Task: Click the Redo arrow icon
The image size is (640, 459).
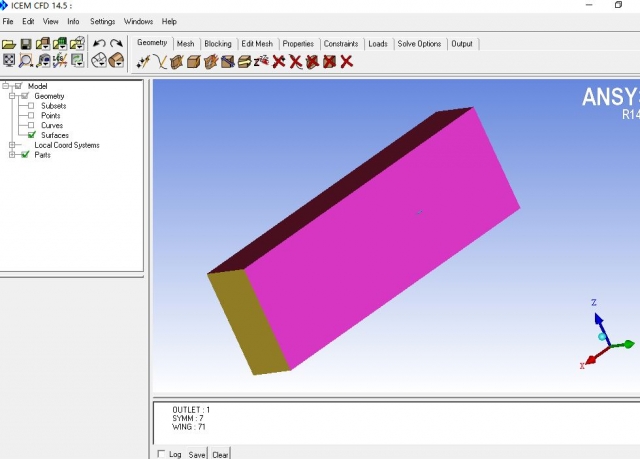Action: pos(116,44)
